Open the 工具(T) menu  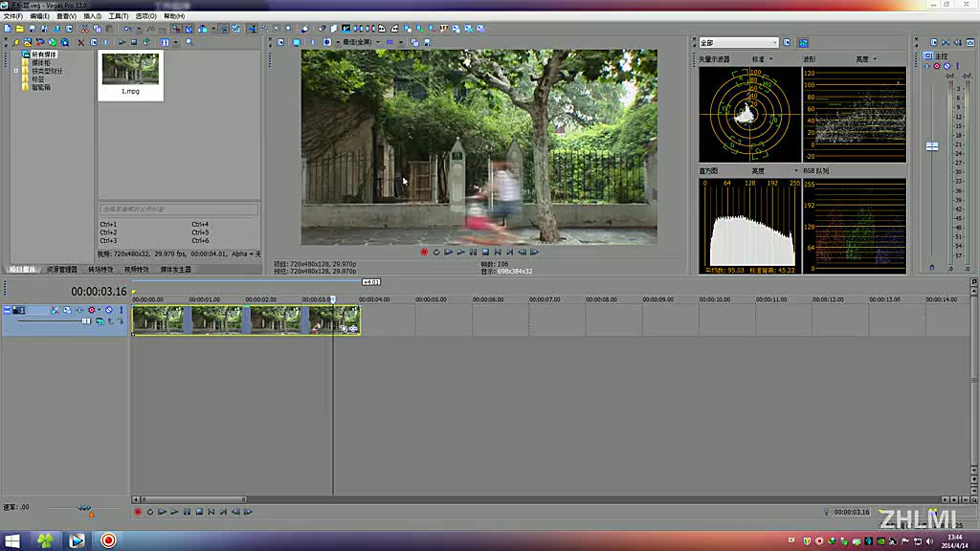[119, 16]
